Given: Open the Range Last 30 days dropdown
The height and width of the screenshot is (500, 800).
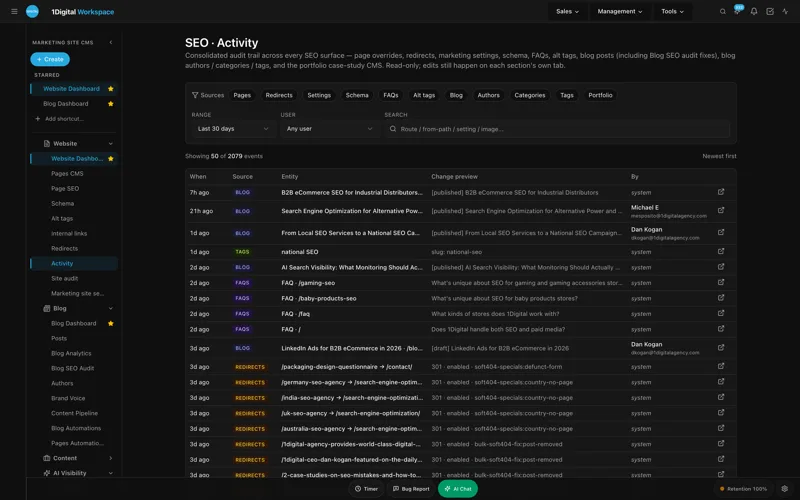Looking at the screenshot, I should (x=233, y=129).
